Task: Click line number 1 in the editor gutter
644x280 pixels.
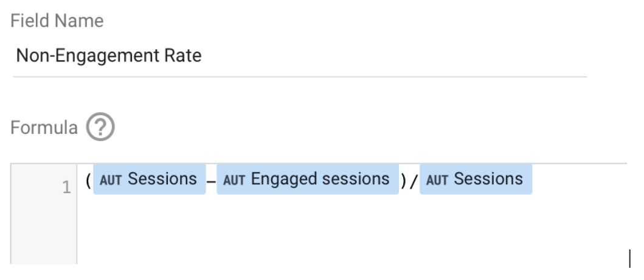Action: 66,187
